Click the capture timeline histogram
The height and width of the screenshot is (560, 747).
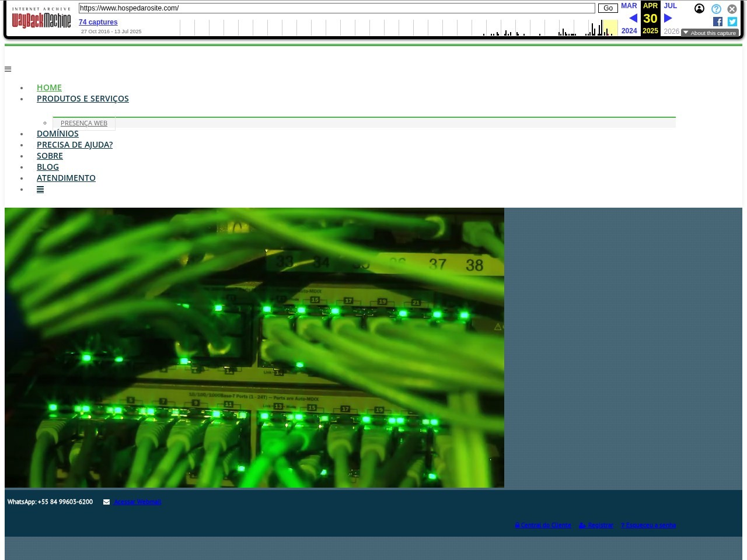click(398, 28)
